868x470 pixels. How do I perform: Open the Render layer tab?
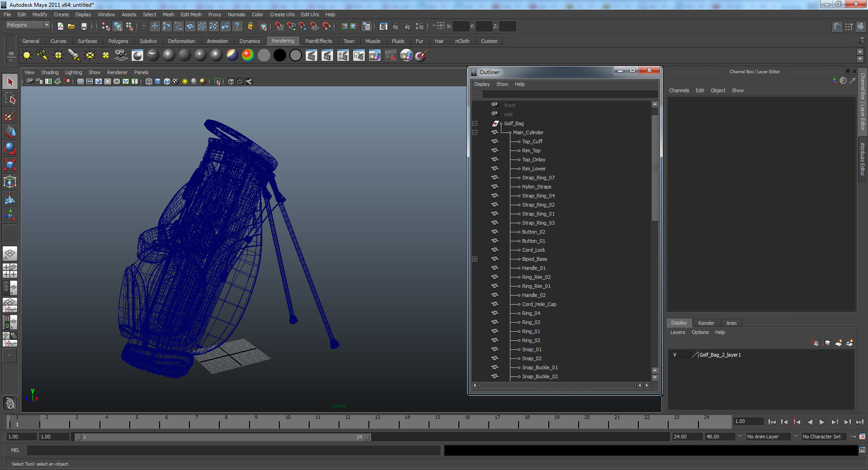[706, 323]
